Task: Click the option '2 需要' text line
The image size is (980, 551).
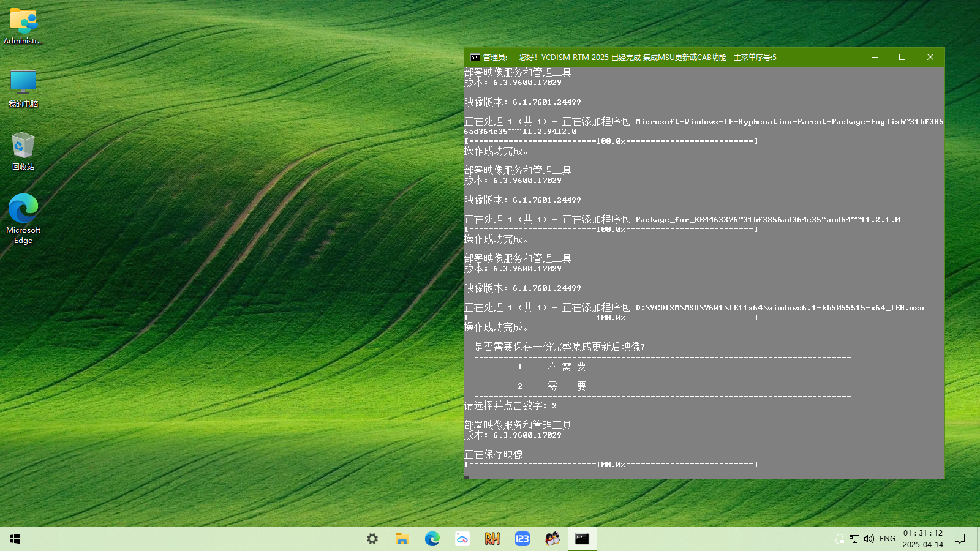Action: (552, 386)
